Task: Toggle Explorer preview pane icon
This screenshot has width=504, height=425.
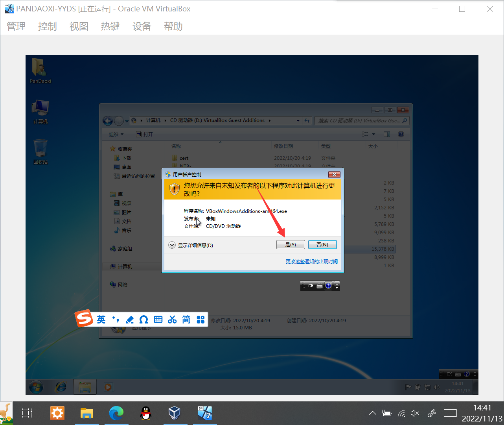Action: coord(387,134)
